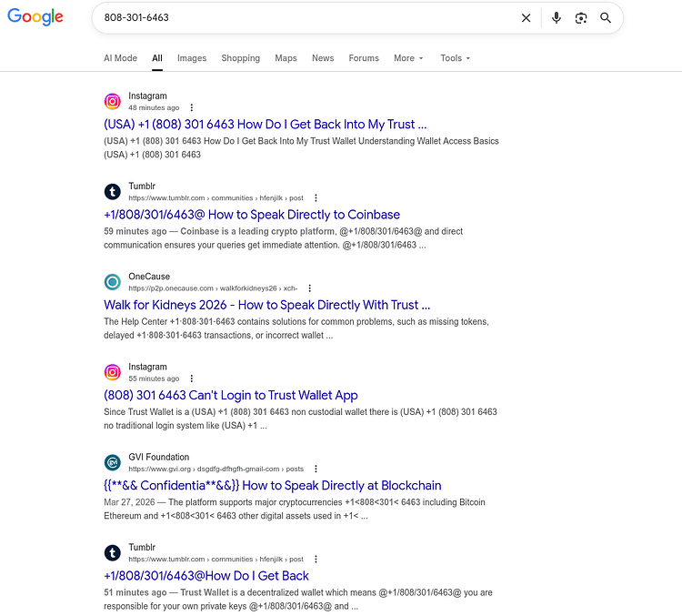Click the snippet beginning 'Mar 27, 2026'

(x=295, y=509)
